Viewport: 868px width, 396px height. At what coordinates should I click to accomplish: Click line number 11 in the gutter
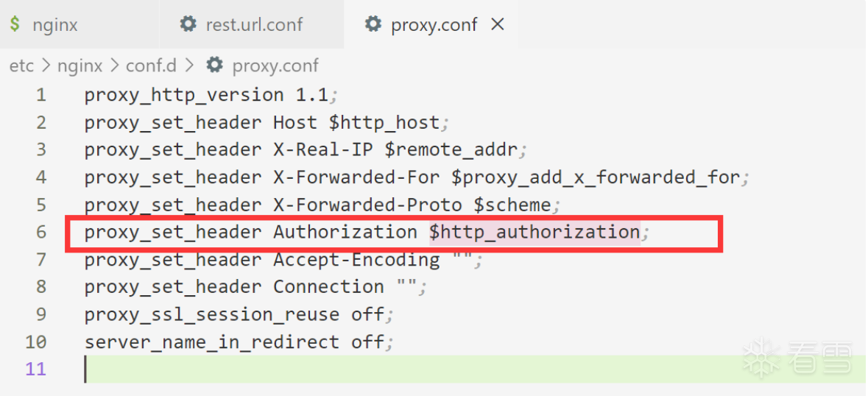coord(36,369)
